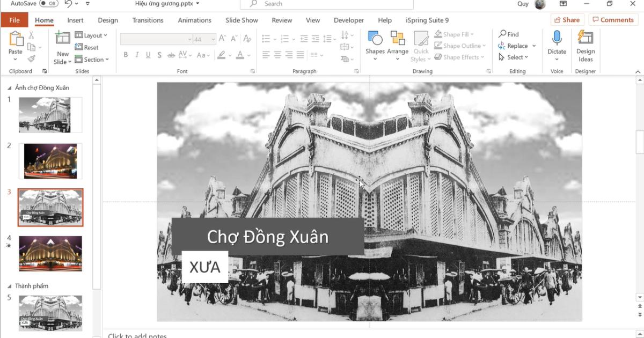This screenshot has width=644, height=338.
Task: Toggle Bold formatting
Action: (x=126, y=54)
